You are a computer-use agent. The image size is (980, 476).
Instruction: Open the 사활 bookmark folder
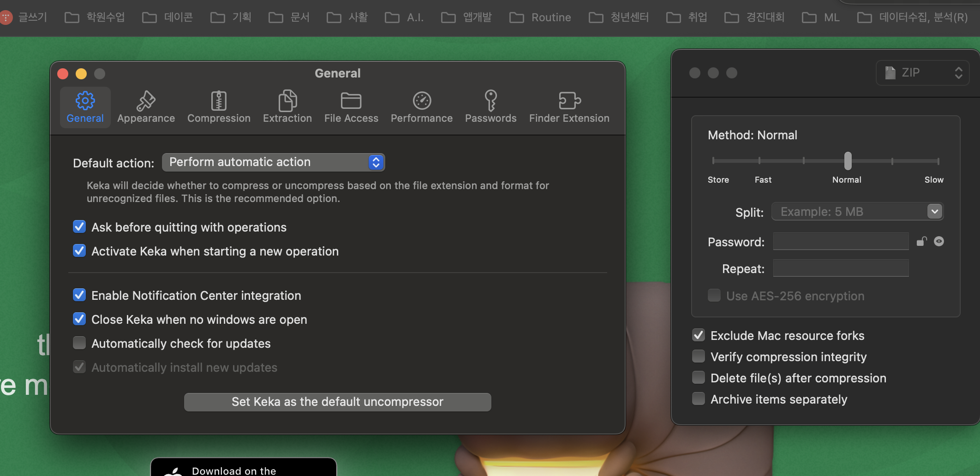coord(347,18)
